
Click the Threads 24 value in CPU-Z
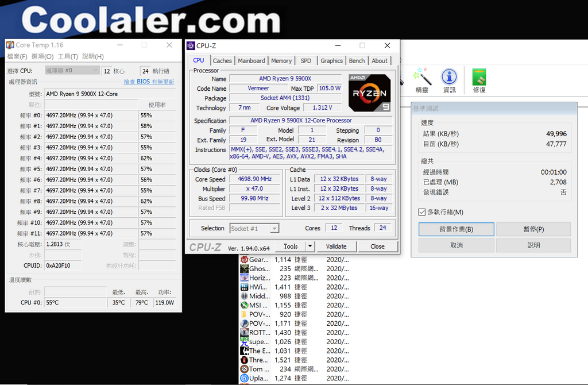pyautogui.click(x=382, y=228)
